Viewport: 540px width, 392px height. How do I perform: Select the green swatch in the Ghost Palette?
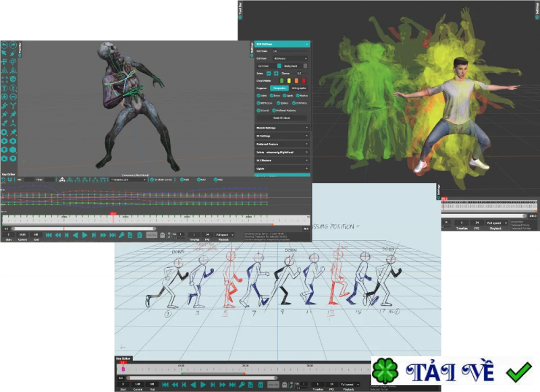click(x=282, y=81)
